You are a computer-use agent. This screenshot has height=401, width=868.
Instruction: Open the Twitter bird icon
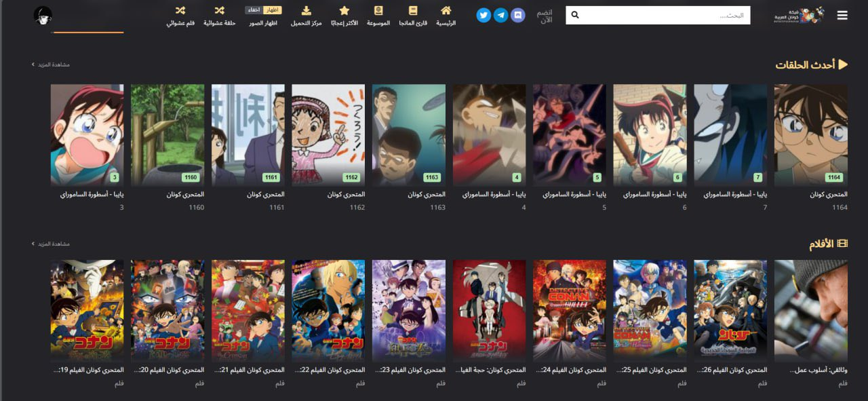click(x=484, y=15)
